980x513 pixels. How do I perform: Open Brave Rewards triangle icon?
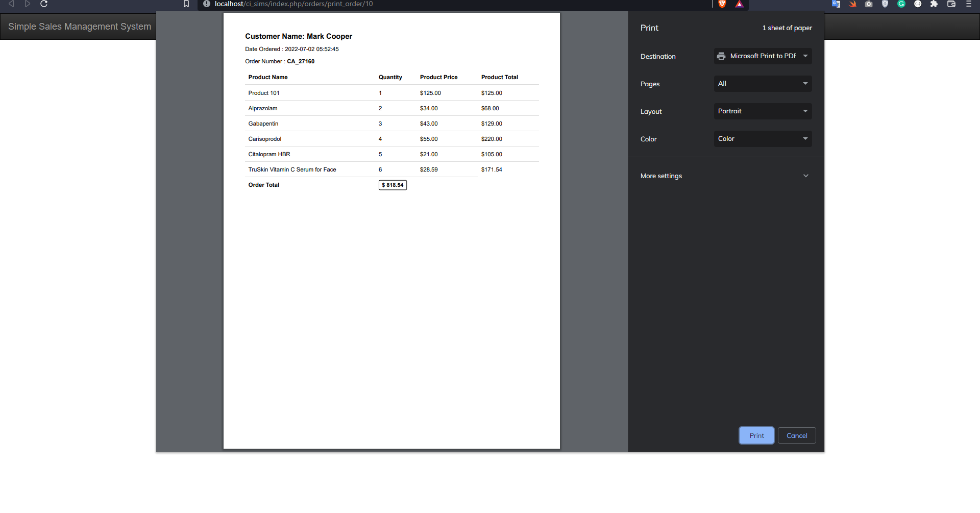(739, 4)
